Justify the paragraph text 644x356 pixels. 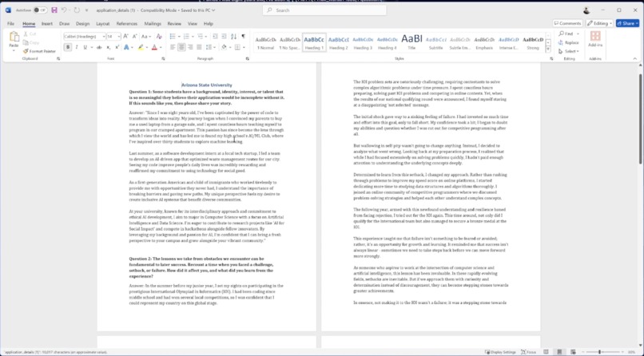[199, 48]
